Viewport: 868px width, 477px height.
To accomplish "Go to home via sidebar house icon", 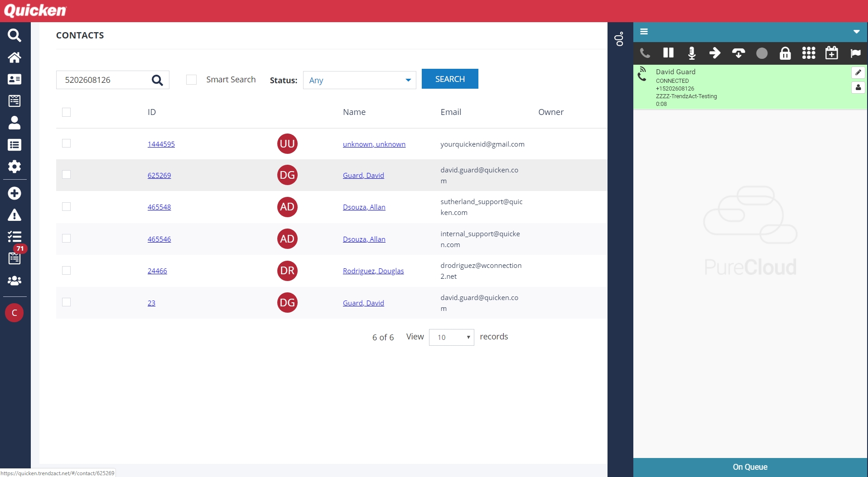I will (14, 57).
